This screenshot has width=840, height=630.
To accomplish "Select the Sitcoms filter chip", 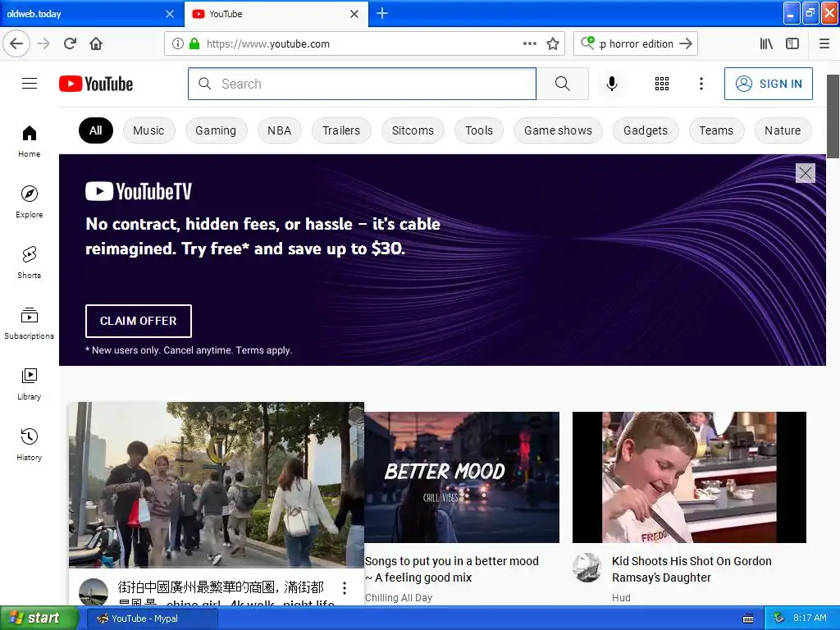I will click(x=413, y=130).
